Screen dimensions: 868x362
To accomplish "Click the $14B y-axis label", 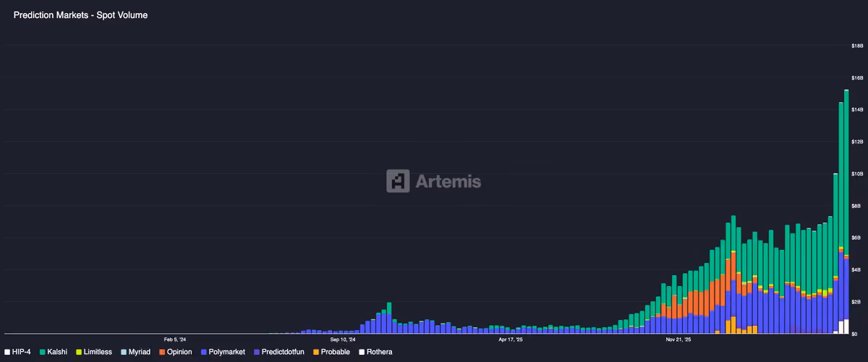I will (857, 109).
